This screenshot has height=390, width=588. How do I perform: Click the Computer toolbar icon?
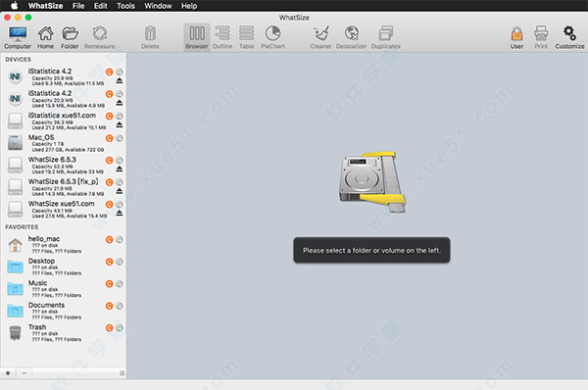(x=18, y=37)
